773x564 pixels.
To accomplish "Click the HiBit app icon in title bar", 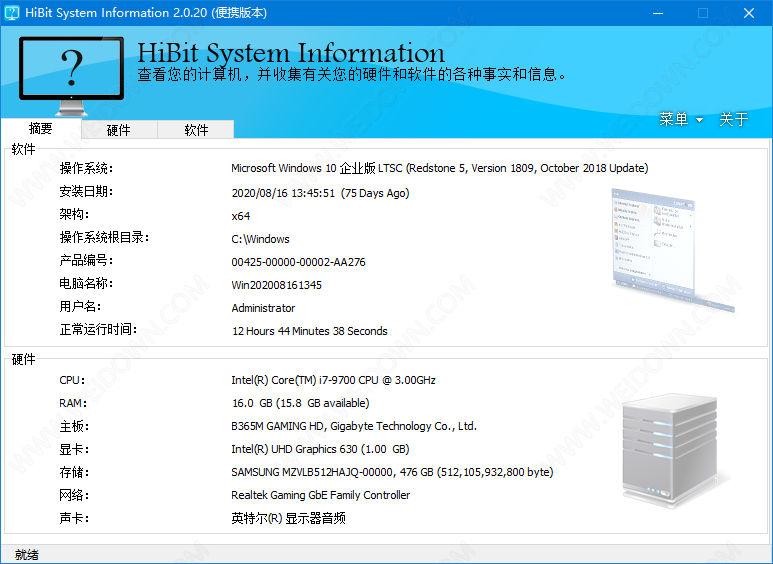I will click(11, 13).
